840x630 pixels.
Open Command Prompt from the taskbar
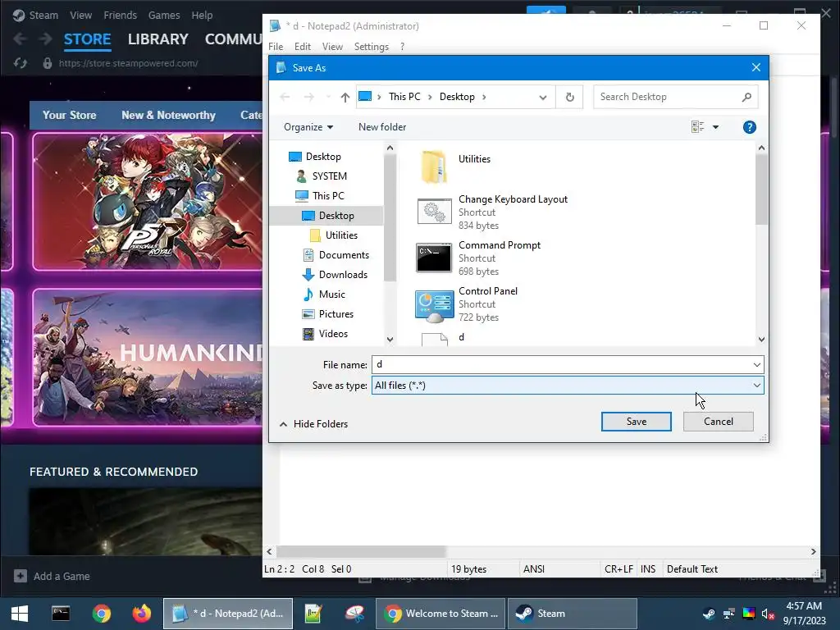[x=61, y=614]
